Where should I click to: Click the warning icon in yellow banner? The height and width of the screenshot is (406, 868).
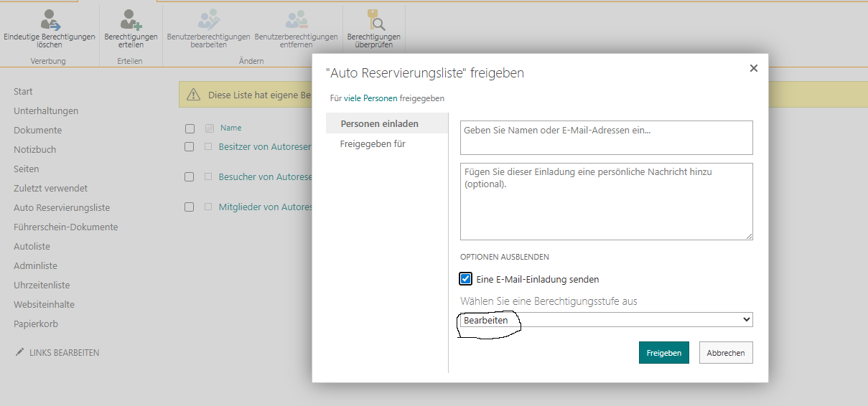click(x=194, y=95)
